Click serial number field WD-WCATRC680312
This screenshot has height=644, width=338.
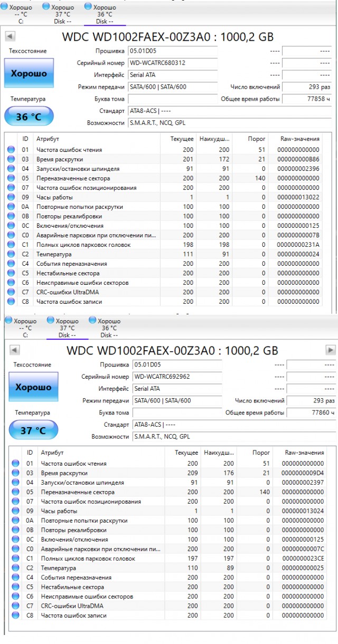click(x=172, y=63)
